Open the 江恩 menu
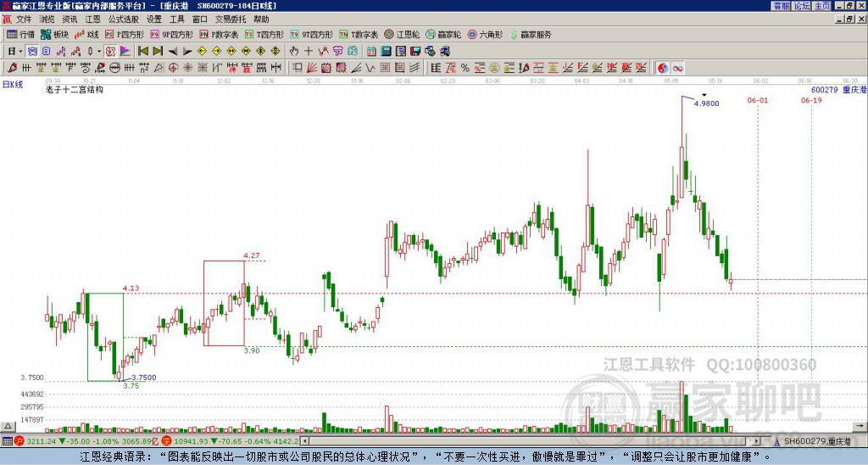This screenshot has height=465, width=868. click(92, 20)
